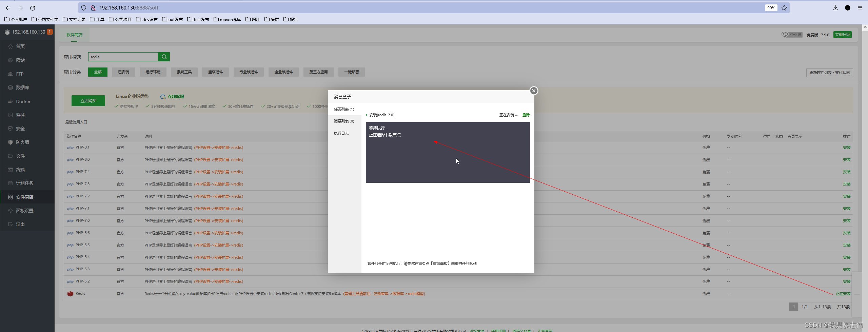Image resolution: width=868 pixels, height=332 pixels.
Task: Select 软件商店 in the sidebar
Action: 27,197
